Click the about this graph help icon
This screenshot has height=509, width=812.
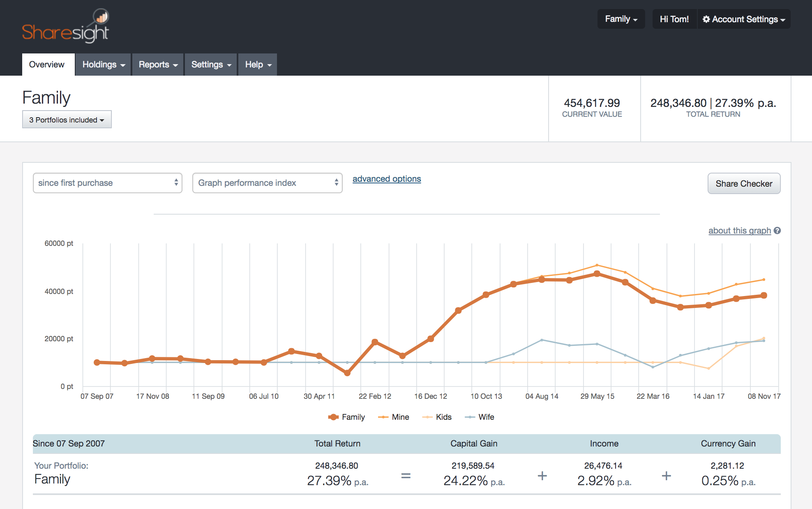tap(777, 231)
